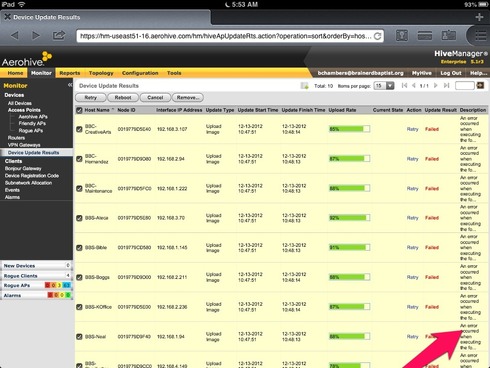Viewport: 490px width, 368px height.
Task: Select Aerohive APs in sidebar
Action: pos(33,117)
